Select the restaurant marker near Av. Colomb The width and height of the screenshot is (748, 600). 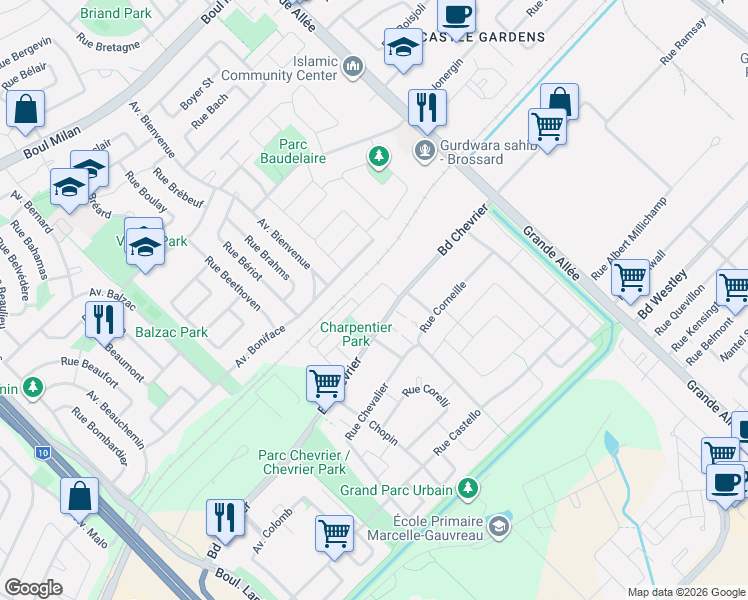226,519
